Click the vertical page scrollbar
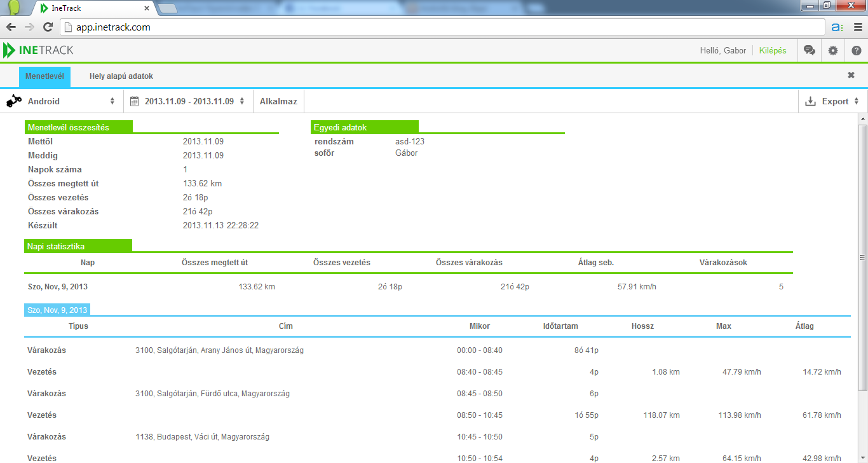The height and width of the screenshot is (463, 868). (862, 258)
